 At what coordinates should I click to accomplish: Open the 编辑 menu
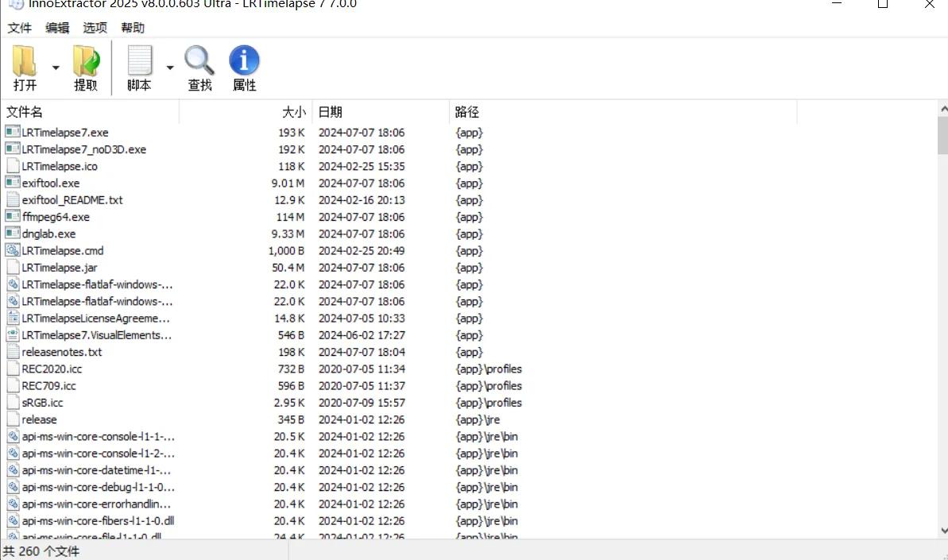coord(57,28)
